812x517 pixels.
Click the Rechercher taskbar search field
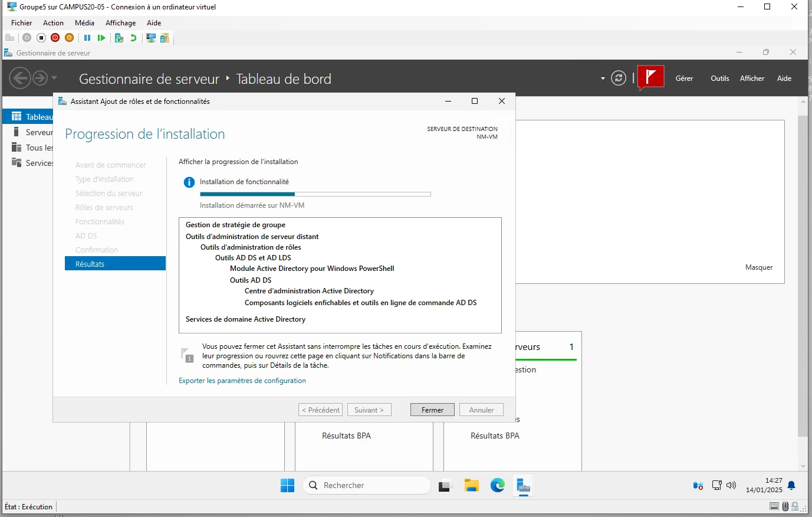click(367, 485)
